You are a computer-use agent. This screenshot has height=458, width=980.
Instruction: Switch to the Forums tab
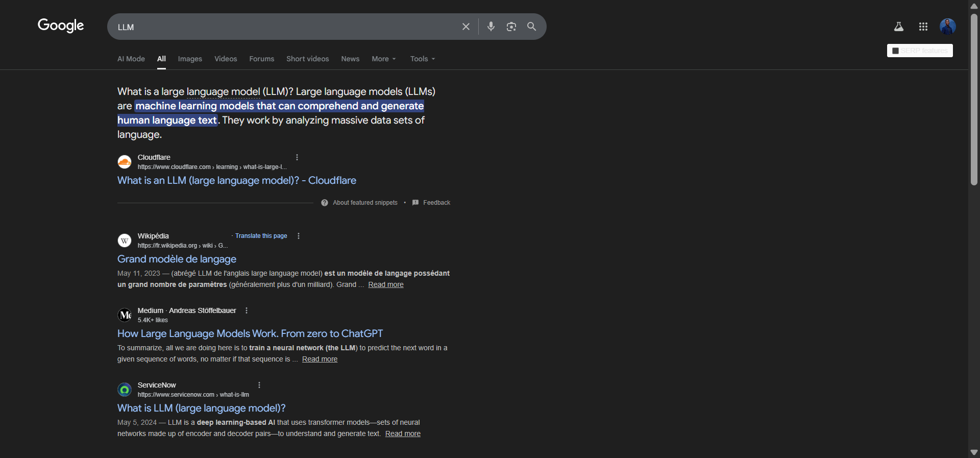point(262,59)
